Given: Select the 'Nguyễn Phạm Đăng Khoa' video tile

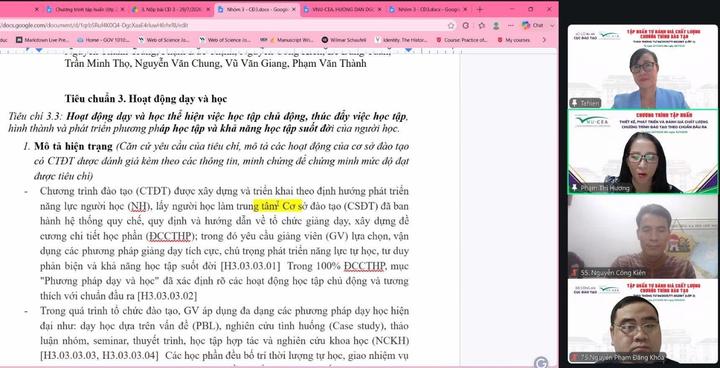Looking at the screenshot, I should (x=643, y=322).
